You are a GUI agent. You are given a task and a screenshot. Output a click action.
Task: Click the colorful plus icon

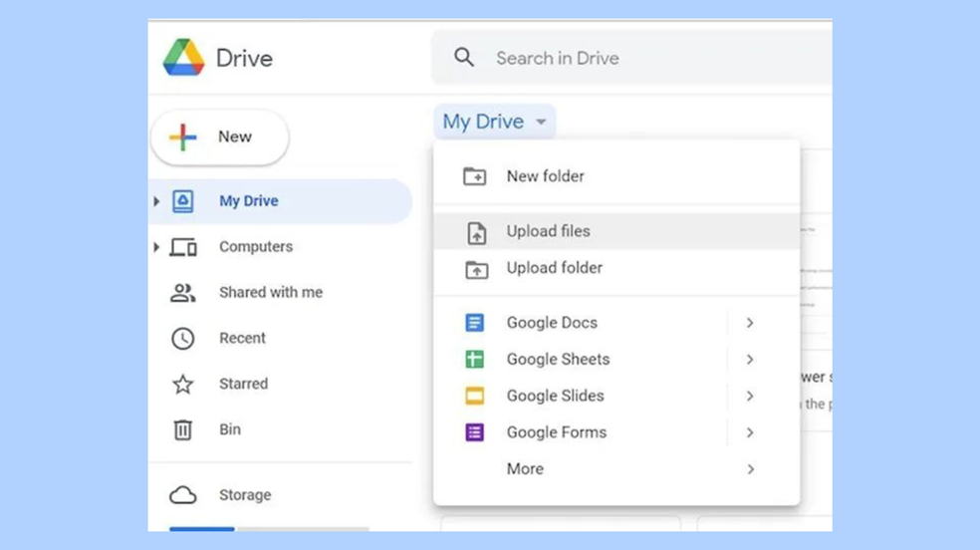(x=182, y=137)
